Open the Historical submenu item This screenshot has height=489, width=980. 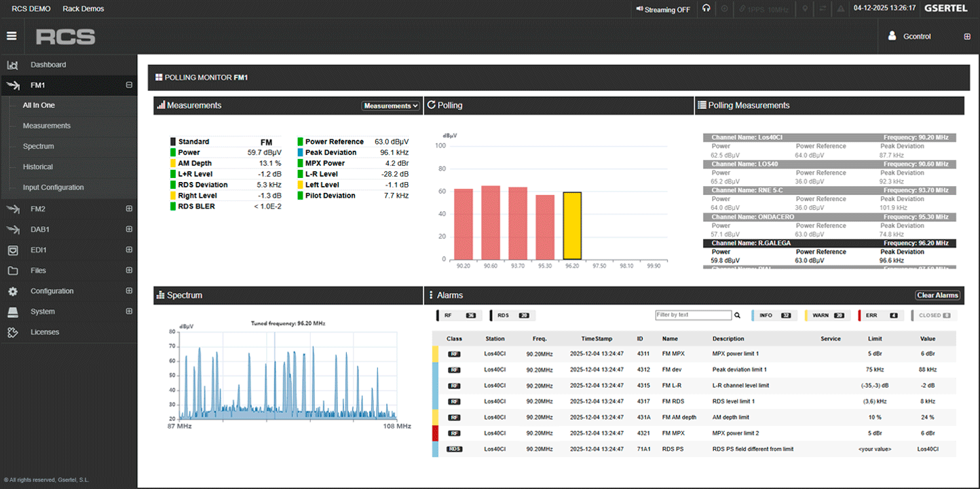tap(38, 167)
